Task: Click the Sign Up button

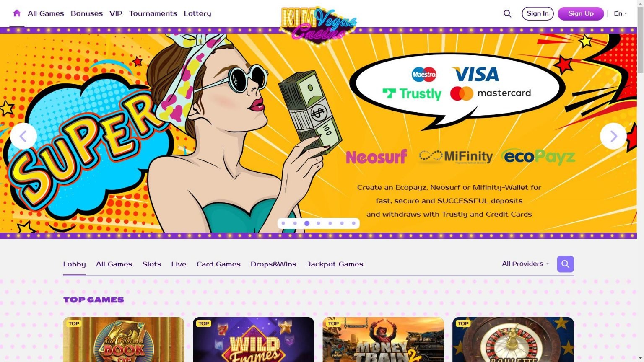Action: (x=581, y=13)
